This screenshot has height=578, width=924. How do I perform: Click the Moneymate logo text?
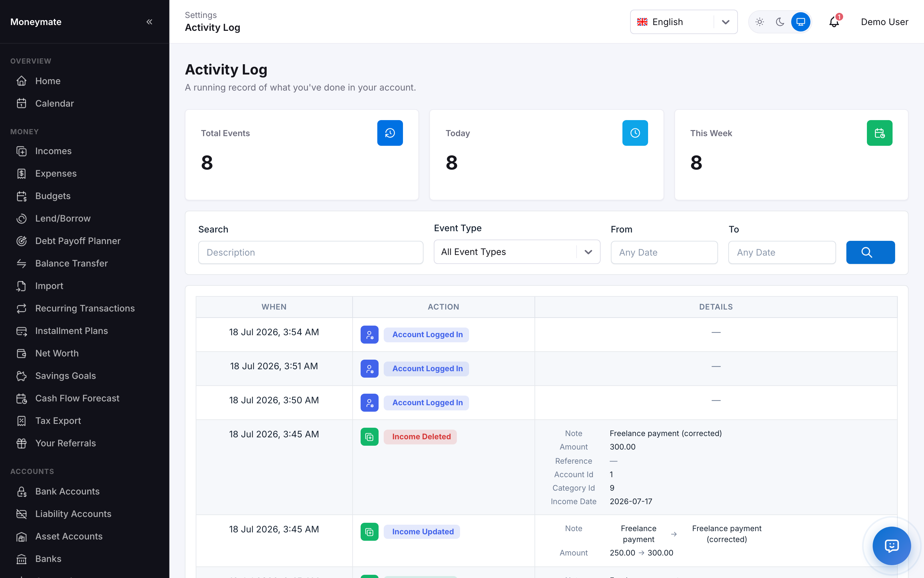[36, 22]
